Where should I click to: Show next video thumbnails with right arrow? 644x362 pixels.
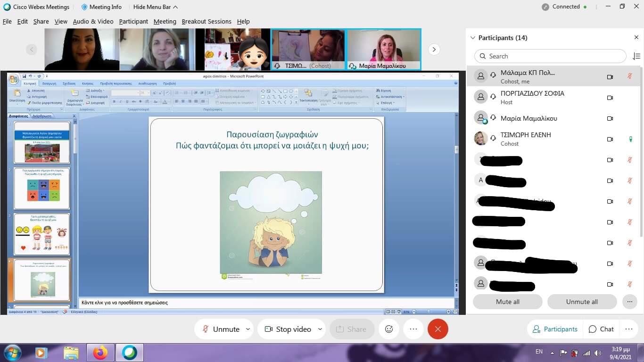[x=434, y=49]
